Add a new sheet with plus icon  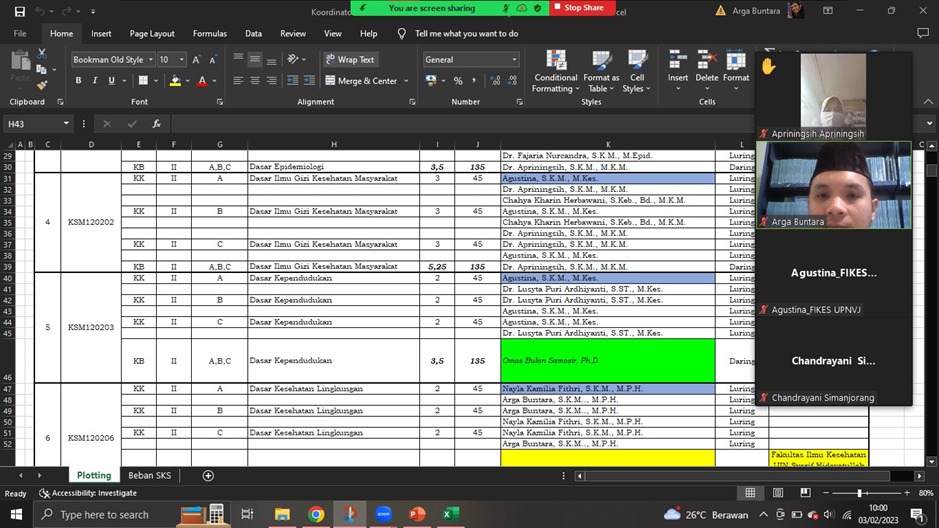(208, 476)
